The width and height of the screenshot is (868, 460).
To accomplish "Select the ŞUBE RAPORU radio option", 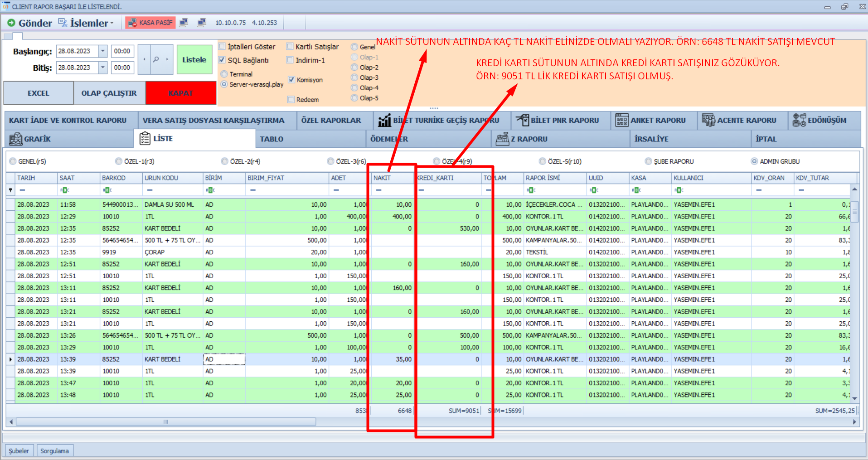I will [649, 161].
